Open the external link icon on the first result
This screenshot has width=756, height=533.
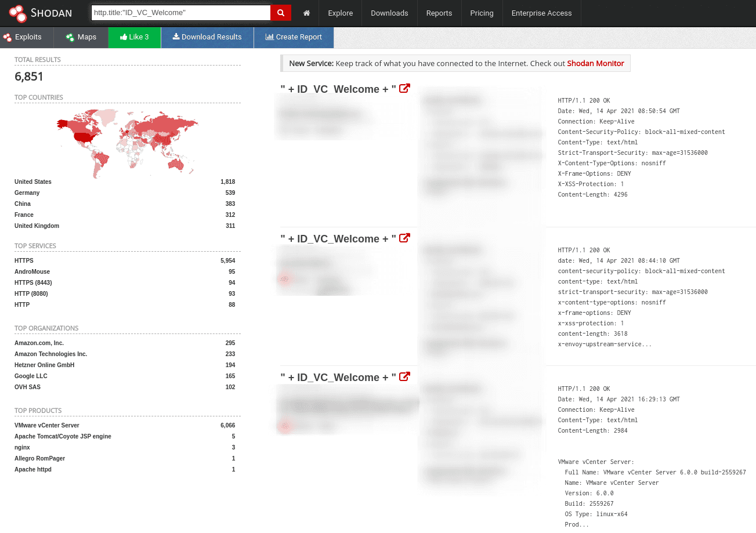(404, 88)
